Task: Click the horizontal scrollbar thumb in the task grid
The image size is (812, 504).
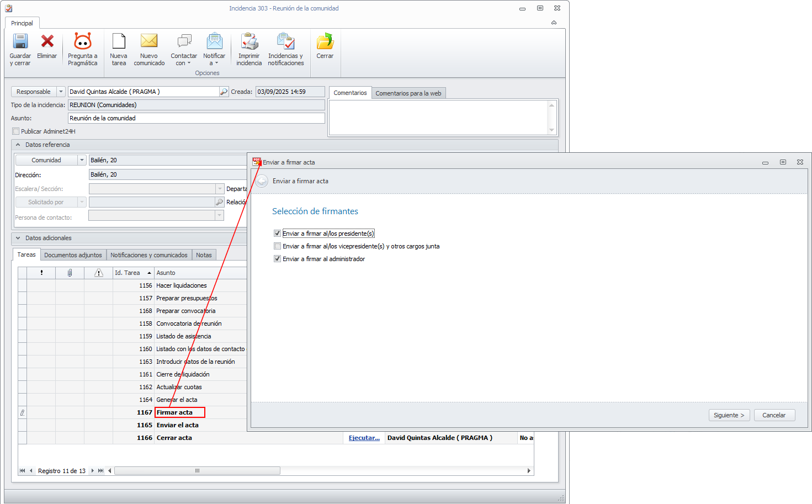Action: tap(197, 471)
